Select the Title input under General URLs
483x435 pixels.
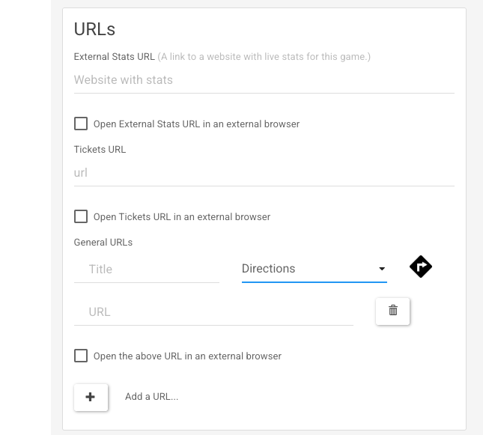click(x=147, y=269)
